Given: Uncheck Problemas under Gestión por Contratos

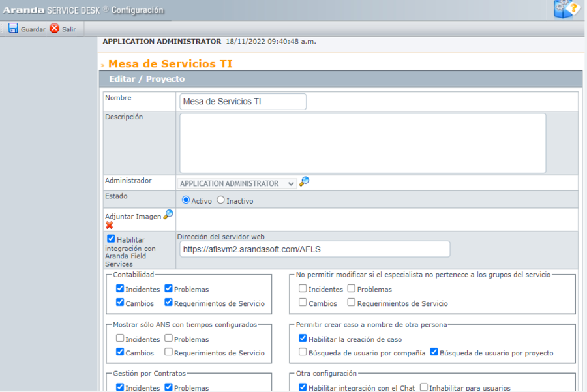Looking at the screenshot, I should (168, 387).
